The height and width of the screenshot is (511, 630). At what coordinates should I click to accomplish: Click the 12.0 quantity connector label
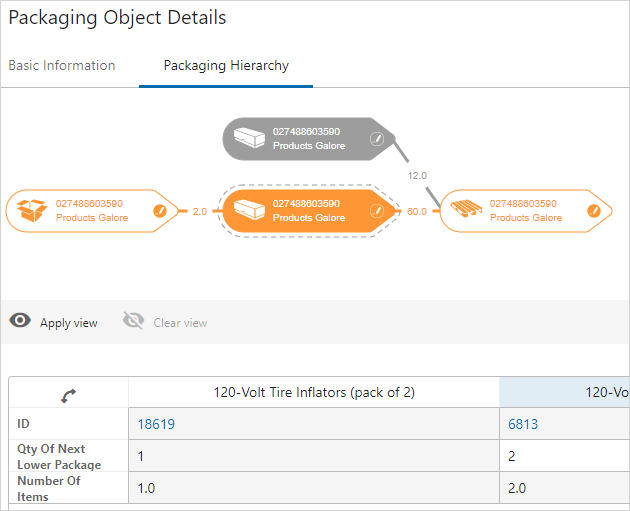click(418, 176)
